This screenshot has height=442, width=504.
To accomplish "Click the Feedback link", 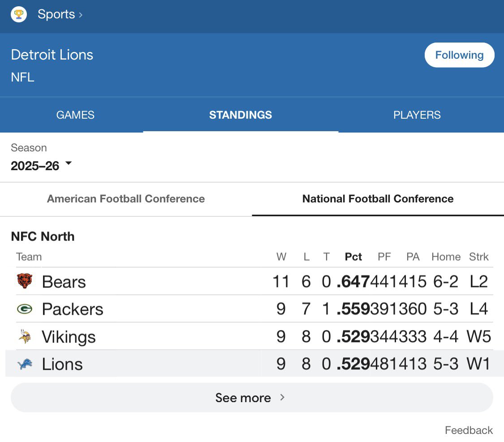I will [469, 430].
